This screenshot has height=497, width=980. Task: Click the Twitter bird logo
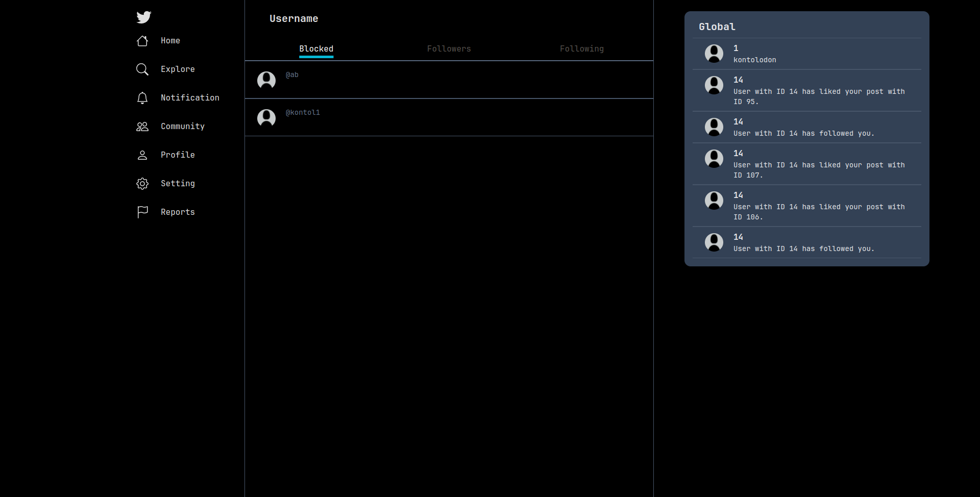point(144,17)
